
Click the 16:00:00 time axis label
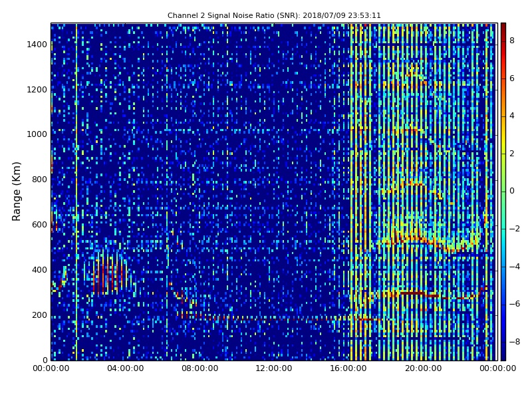pos(348,368)
